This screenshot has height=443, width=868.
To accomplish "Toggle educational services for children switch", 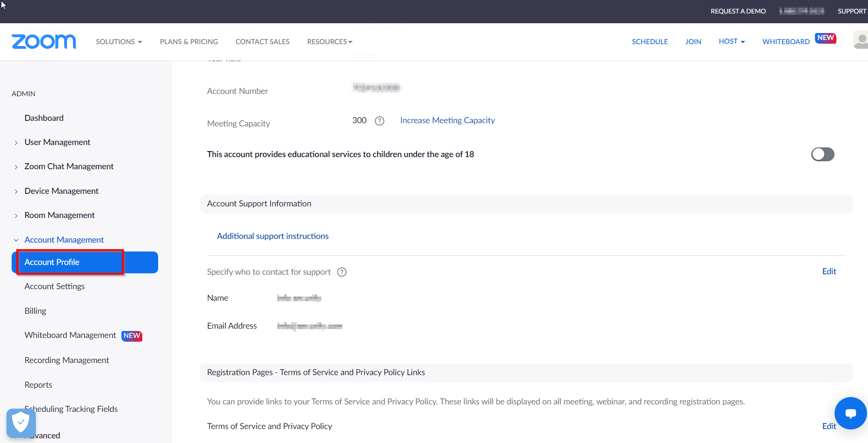I will coord(822,154).
